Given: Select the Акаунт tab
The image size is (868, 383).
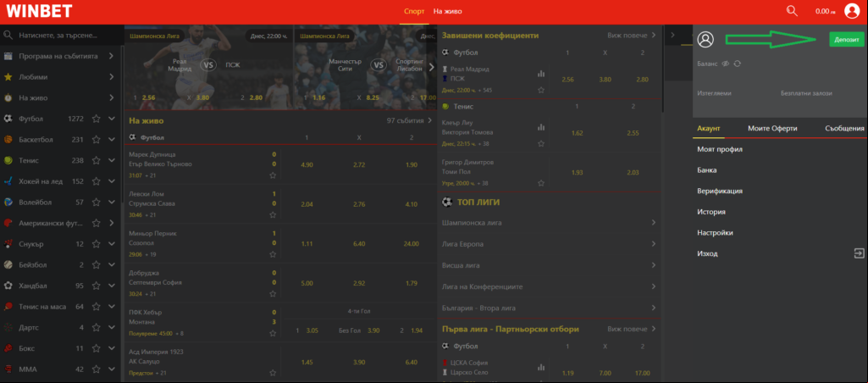Looking at the screenshot, I should pos(708,128).
